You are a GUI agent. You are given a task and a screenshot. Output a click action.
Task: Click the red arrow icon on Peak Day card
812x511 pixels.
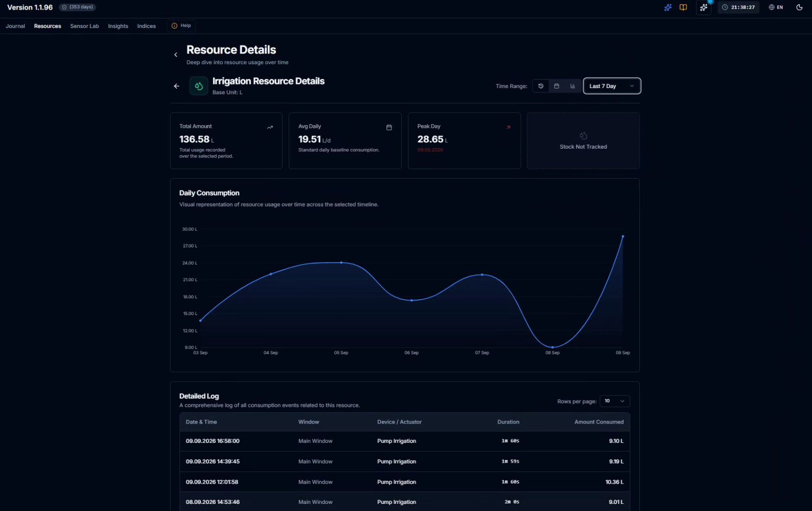click(x=508, y=127)
